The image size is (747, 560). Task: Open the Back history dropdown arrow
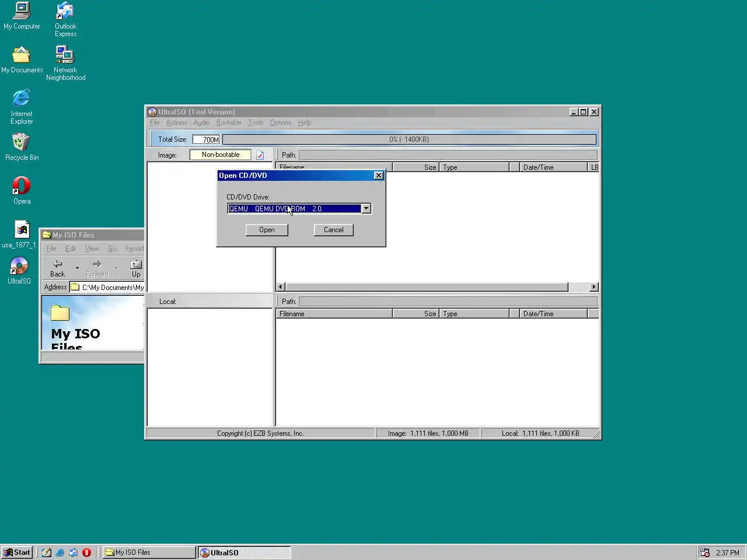[77, 268]
